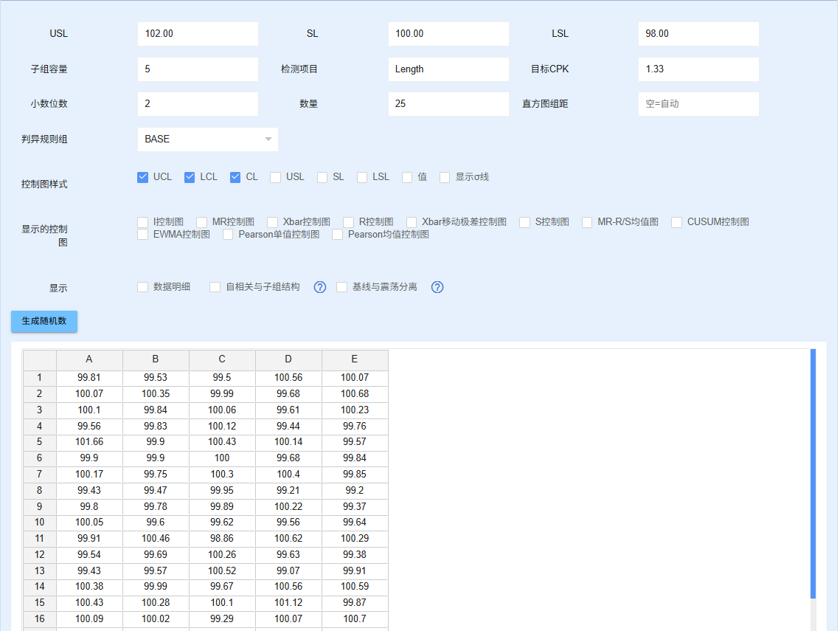This screenshot has width=840, height=631.
Task: Click cell with value 100.46
Action: point(156,539)
